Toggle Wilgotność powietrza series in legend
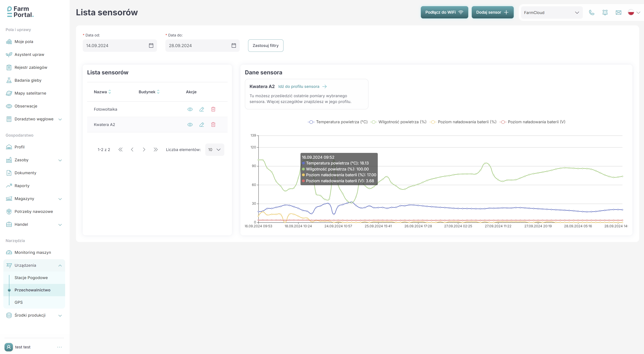 click(x=402, y=122)
